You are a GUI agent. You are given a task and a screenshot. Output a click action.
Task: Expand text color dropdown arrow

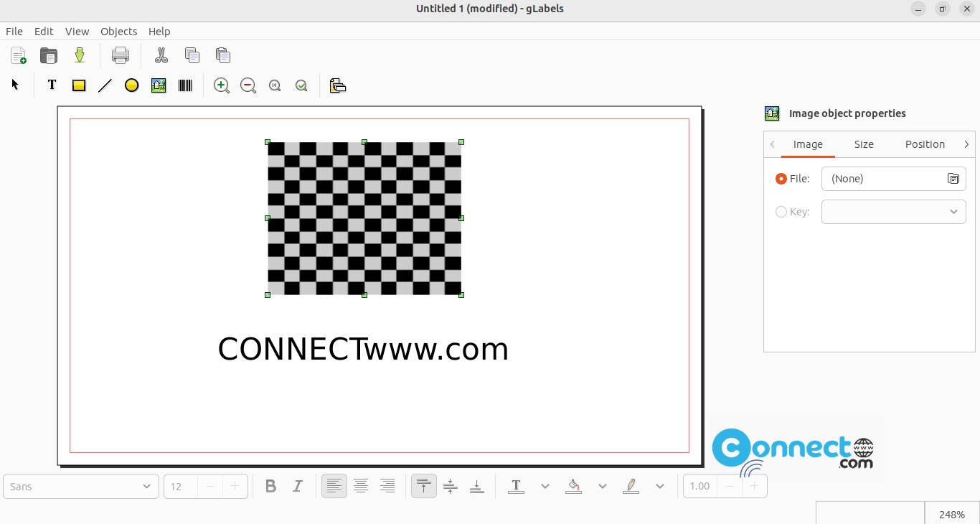click(545, 486)
